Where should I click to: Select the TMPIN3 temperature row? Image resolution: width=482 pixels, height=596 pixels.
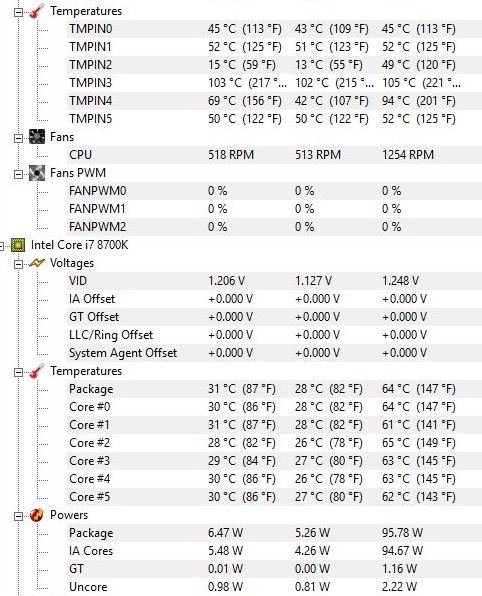pyautogui.click(x=274, y=83)
